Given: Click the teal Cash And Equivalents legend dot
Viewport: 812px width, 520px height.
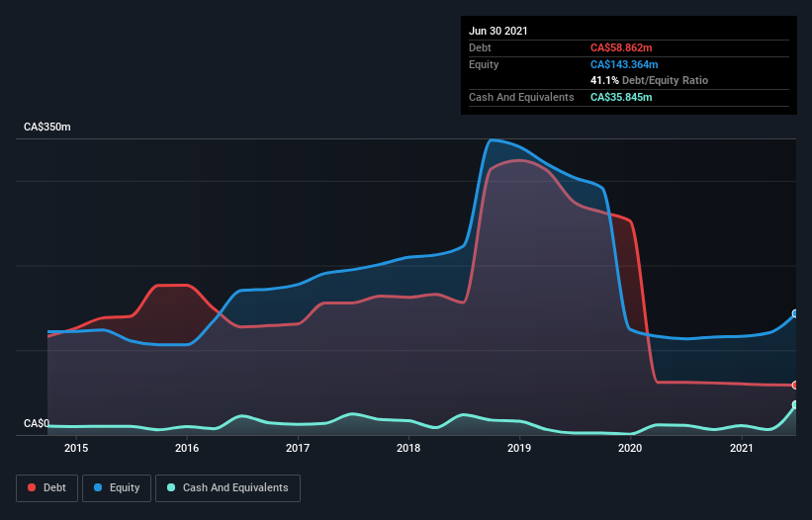Looking at the screenshot, I should (171, 487).
